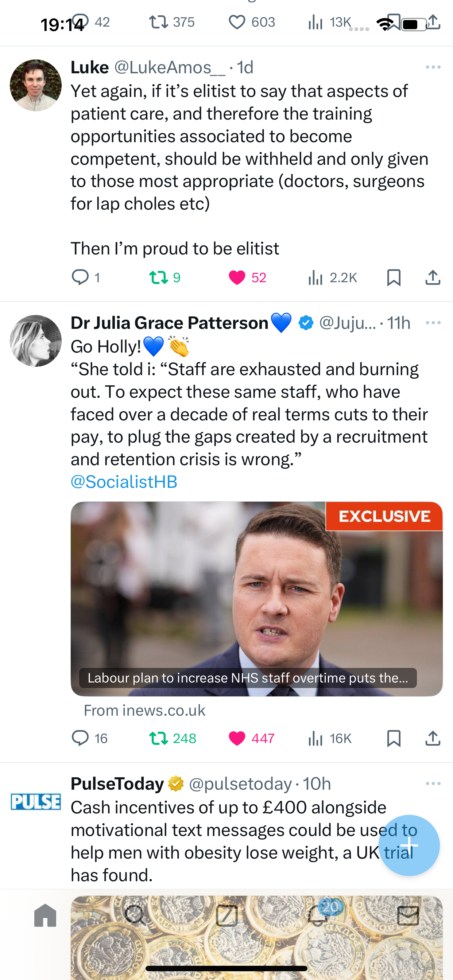Open more options for Luke's tweet

click(433, 67)
